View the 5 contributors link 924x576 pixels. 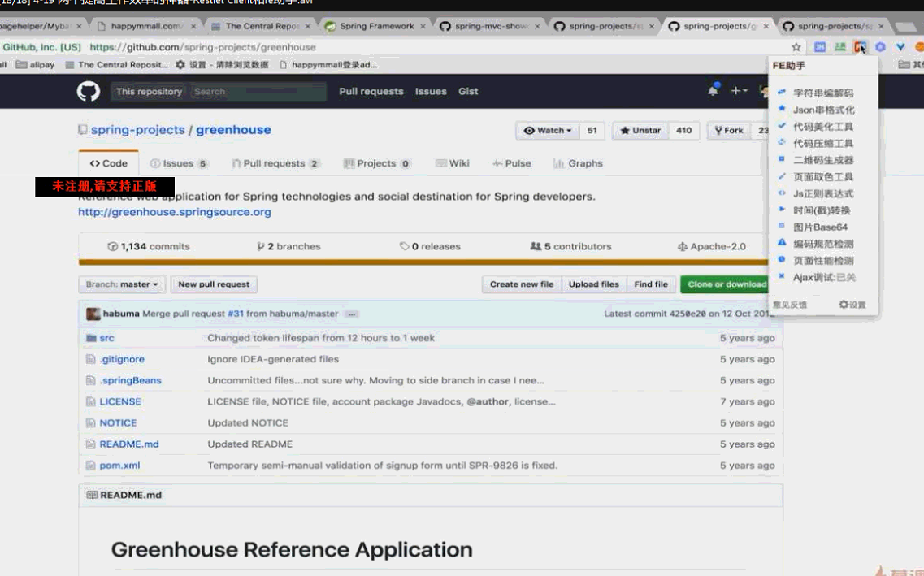571,246
